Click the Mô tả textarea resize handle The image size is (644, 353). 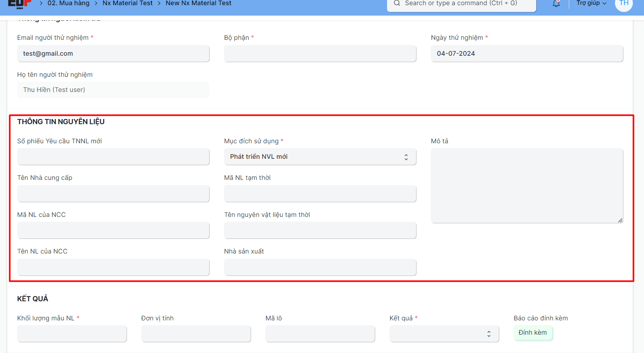pyautogui.click(x=620, y=220)
